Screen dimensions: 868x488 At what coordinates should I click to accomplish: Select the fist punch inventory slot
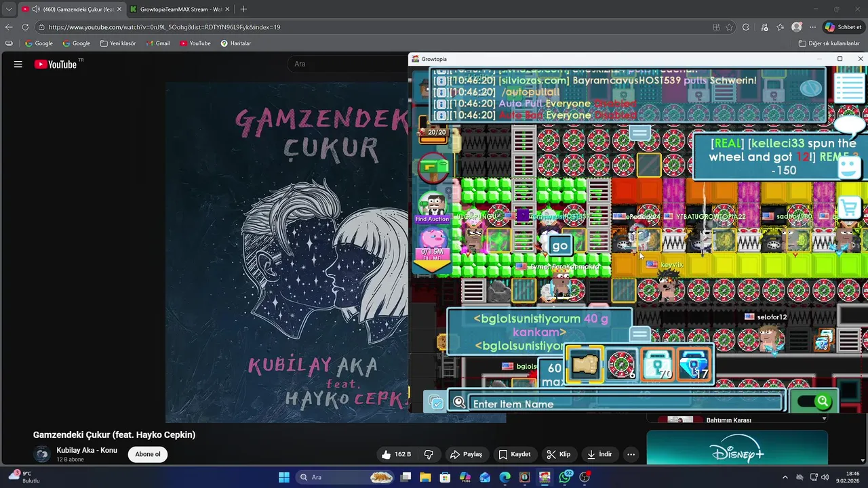(585, 366)
